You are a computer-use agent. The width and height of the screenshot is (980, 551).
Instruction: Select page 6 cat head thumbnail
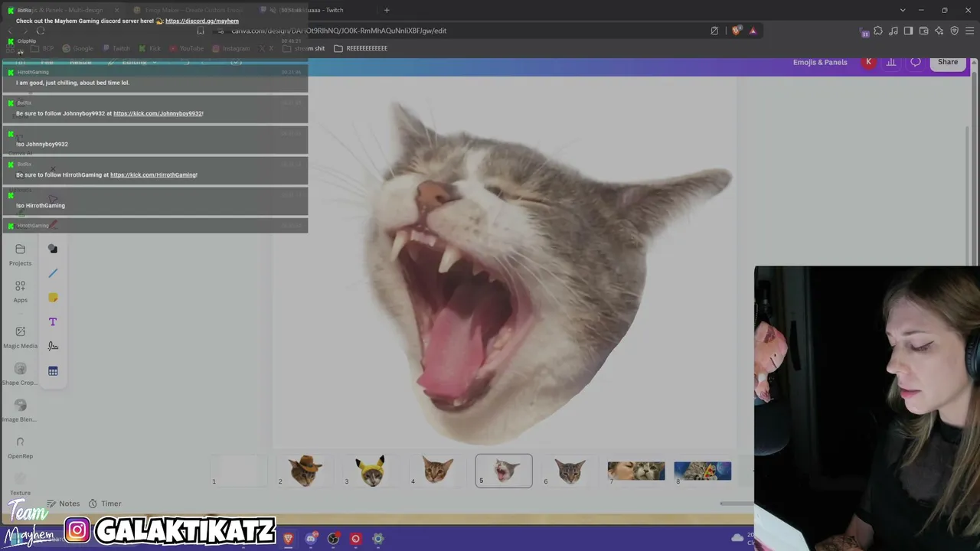570,471
